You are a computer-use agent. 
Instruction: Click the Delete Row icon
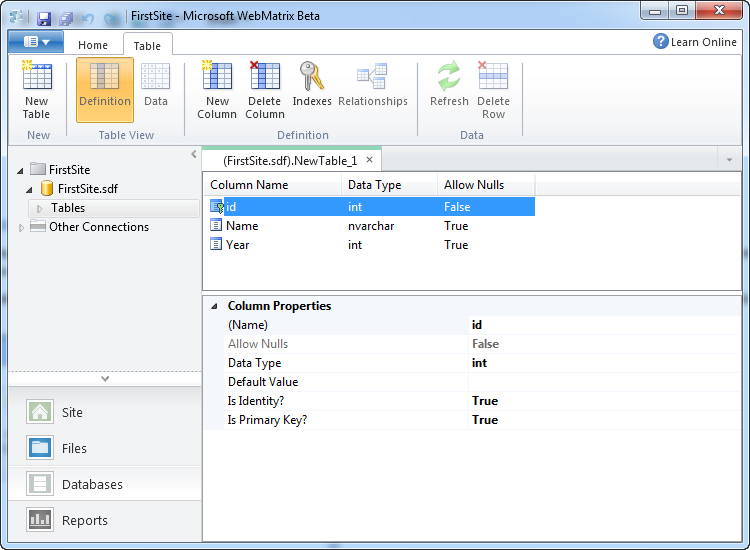(493, 90)
